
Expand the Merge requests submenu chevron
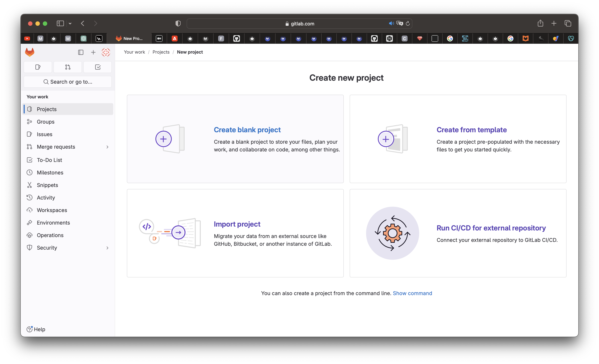click(107, 147)
